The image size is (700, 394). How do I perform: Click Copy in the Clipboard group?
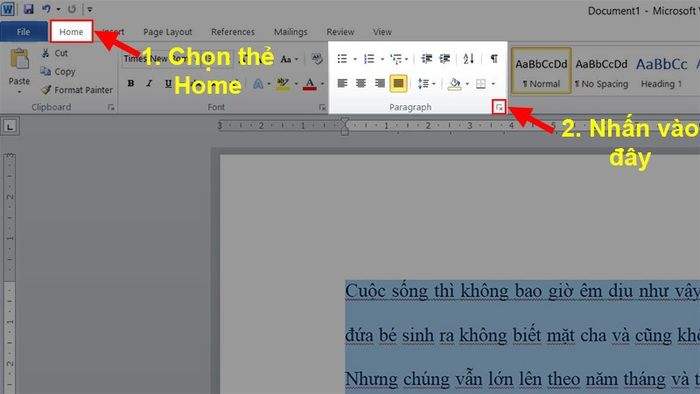tap(58, 71)
